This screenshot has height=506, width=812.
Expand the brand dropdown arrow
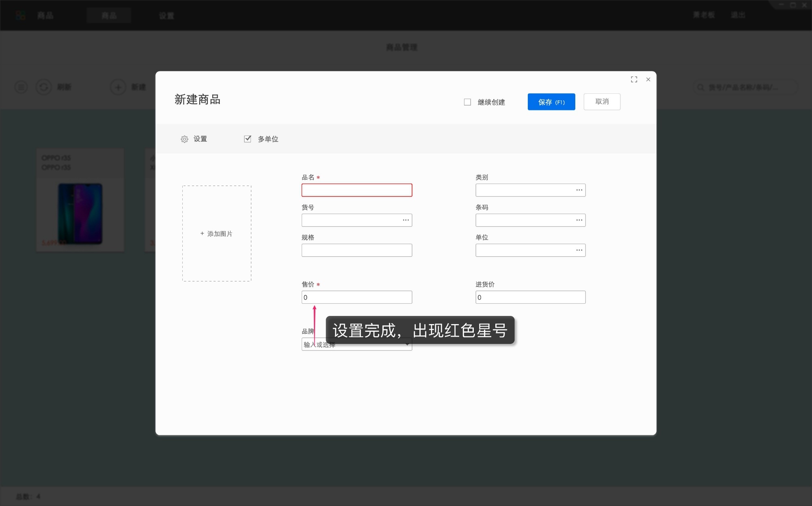(407, 345)
